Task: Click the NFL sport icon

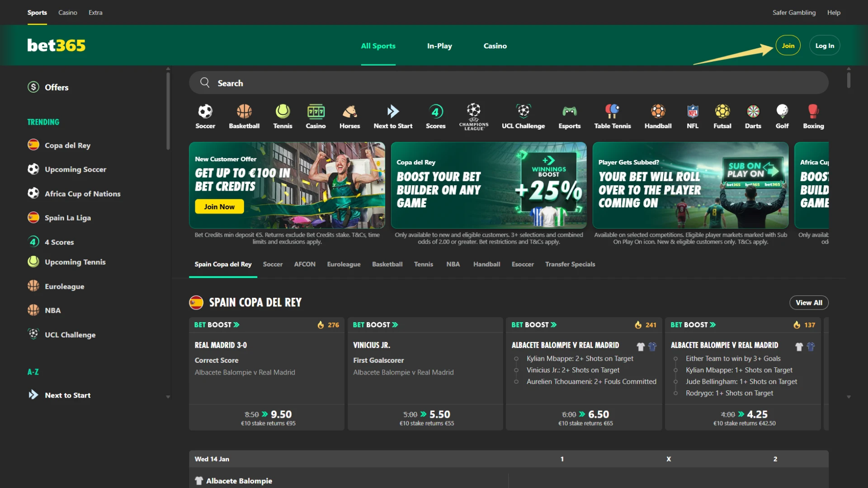Action: point(693,116)
